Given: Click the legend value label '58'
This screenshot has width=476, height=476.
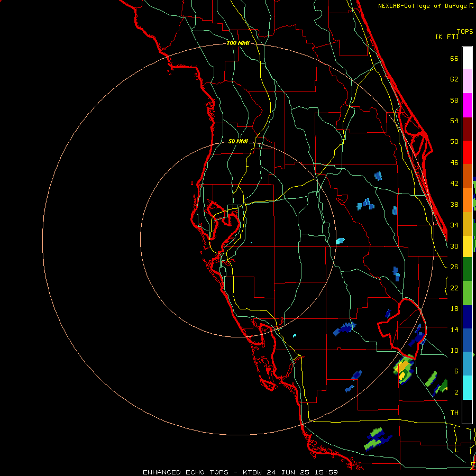Looking at the screenshot, I should point(454,100).
